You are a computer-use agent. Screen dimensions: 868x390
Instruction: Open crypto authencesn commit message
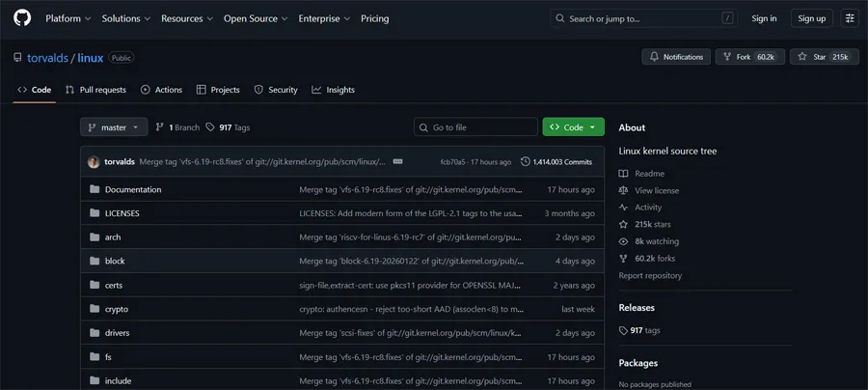pos(411,309)
